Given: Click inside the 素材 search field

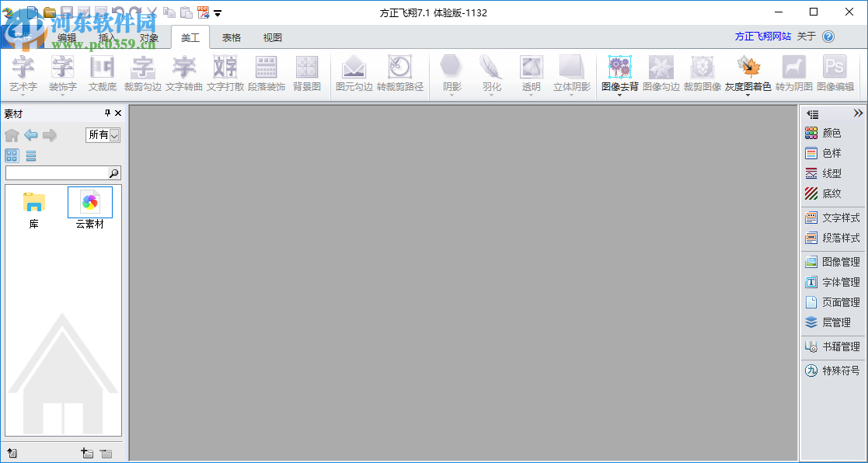Looking at the screenshot, I should click(x=58, y=172).
